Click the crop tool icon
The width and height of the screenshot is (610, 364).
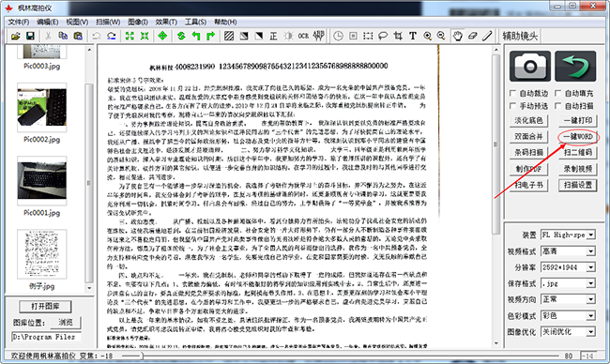point(398,37)
